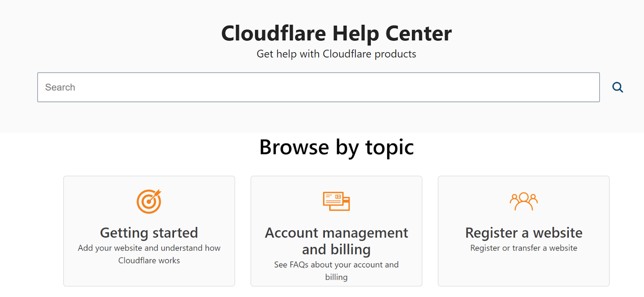
Task: Click the magnifying glass search icon
Action: [617, 87]
